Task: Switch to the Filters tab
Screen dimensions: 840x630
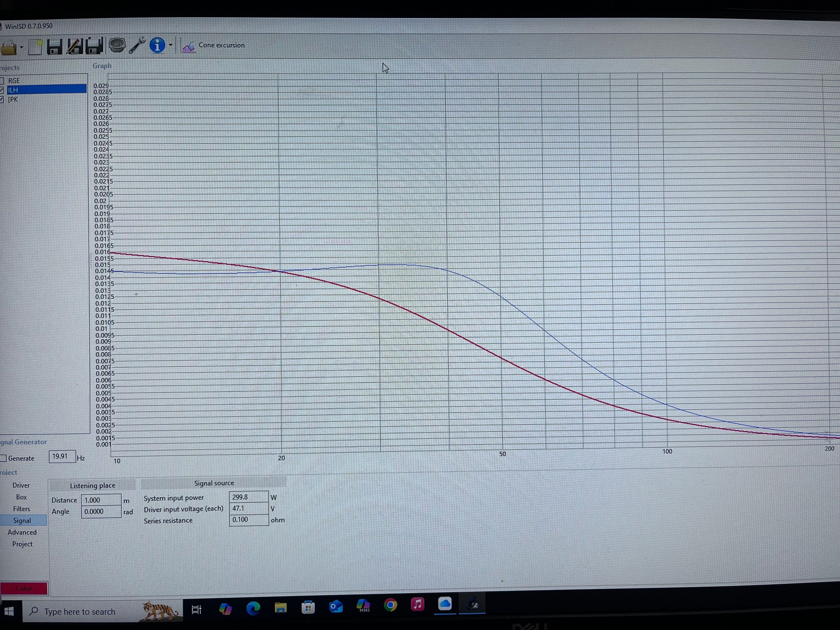Action: 21,509
